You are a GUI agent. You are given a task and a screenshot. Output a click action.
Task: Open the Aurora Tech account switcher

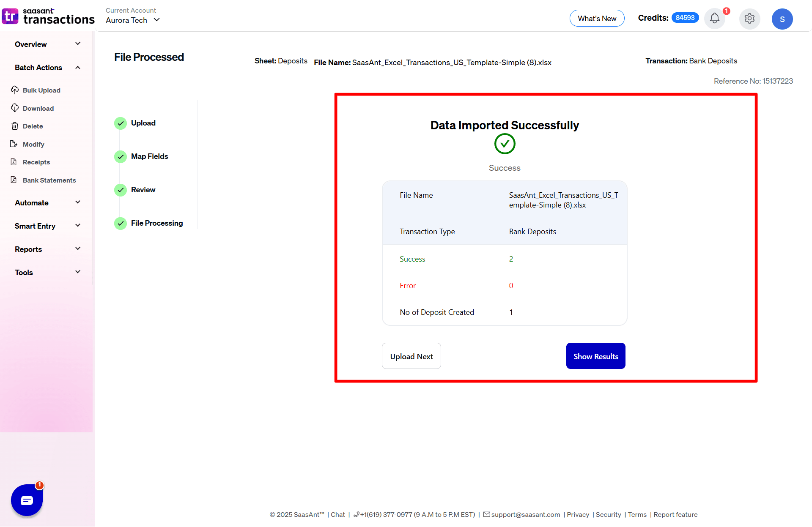(132, 20)
